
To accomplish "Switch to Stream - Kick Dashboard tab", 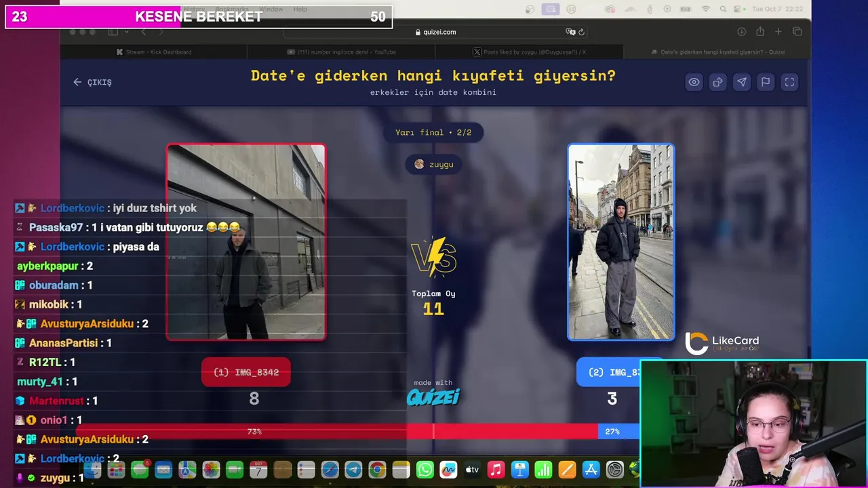I will pyautogui.click(x=154, y=52).
